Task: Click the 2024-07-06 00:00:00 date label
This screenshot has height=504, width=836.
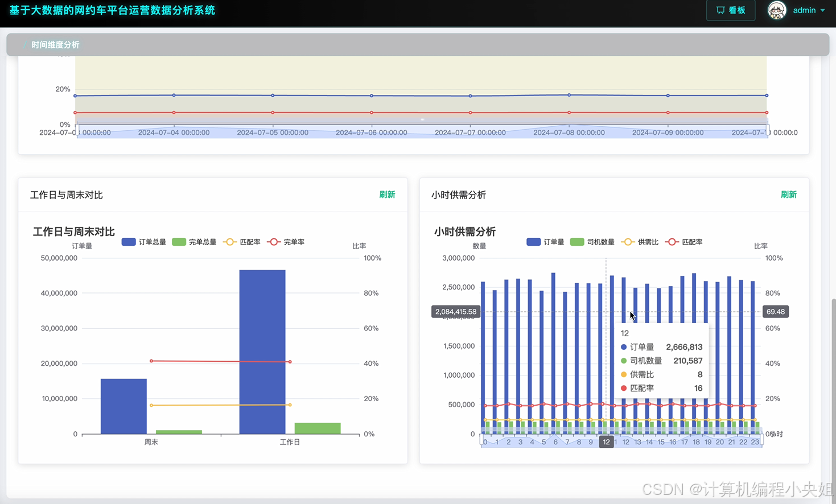Action: [372, 133]
